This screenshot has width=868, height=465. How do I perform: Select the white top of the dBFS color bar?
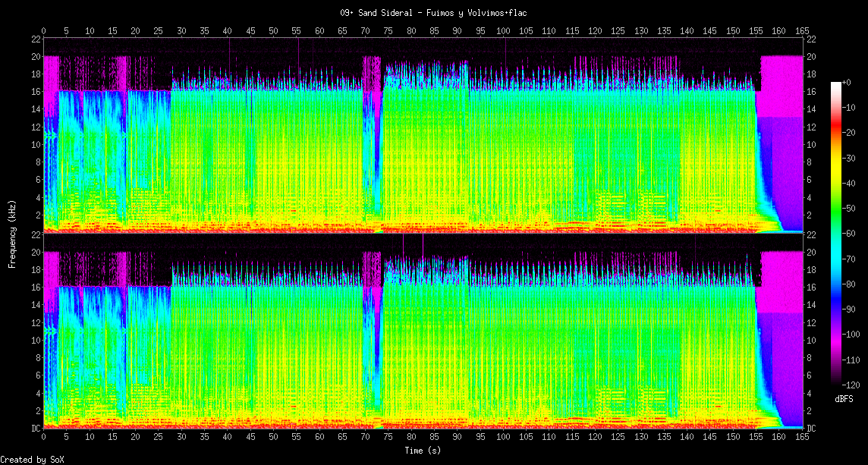[x=836, y=86]
